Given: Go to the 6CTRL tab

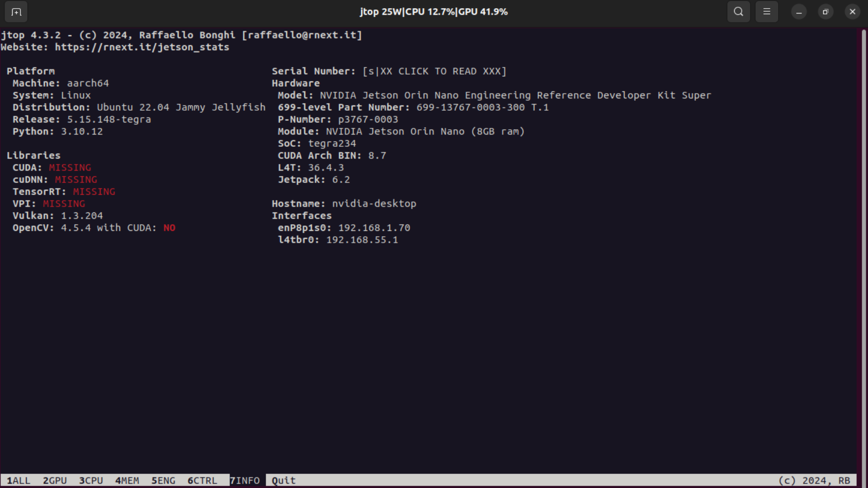Looking at the screenshot, I should tap(202, 480).
